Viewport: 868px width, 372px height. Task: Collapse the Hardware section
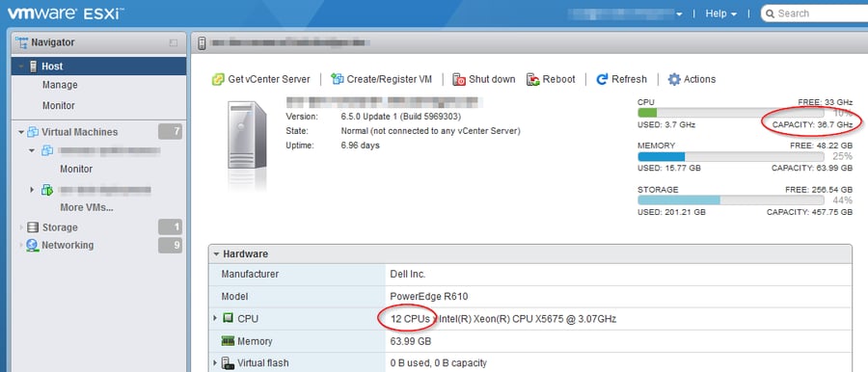(x=216, y=254)
